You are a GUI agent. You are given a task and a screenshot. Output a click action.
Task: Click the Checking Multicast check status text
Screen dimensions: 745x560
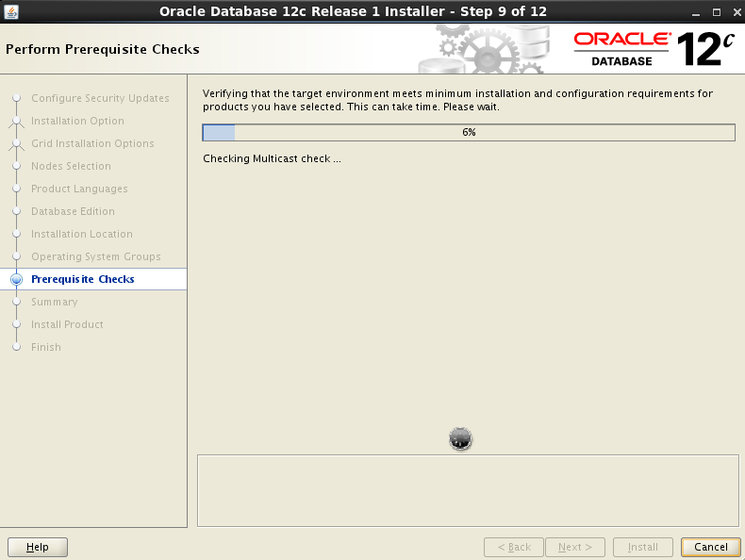[272, 158]
